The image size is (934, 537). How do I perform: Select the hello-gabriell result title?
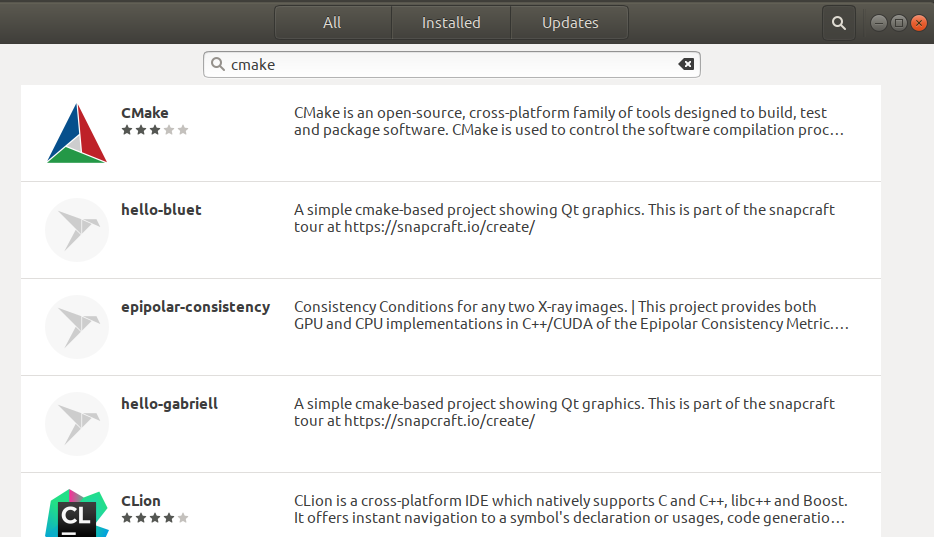point(169,404)
